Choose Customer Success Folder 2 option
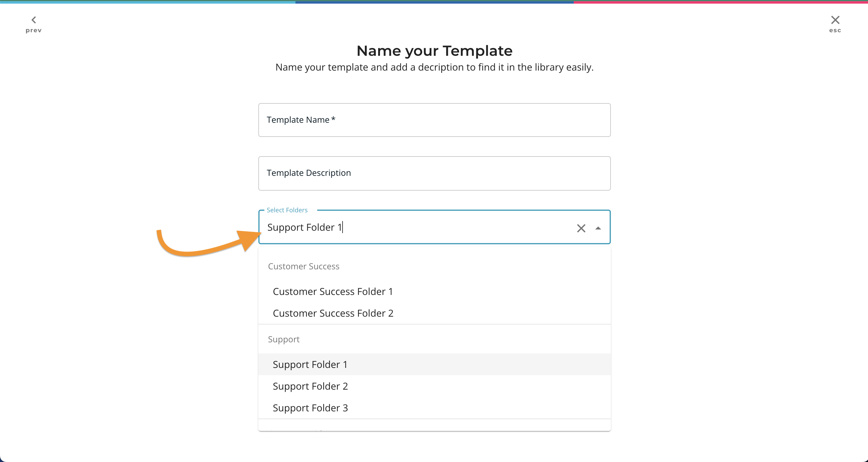The height and width of the screenshot is (462, 868). click(x=333, y=313)
